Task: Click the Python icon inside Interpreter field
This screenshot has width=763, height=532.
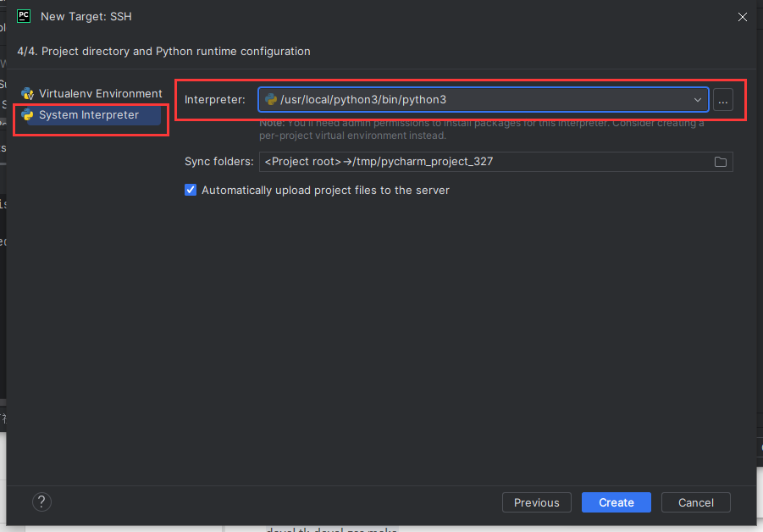Action: pos(271,100)
